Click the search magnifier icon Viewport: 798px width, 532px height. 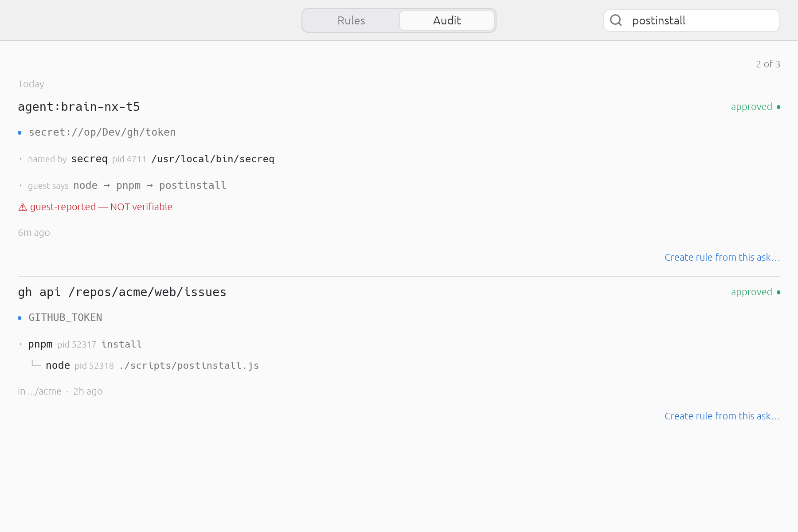pos(616,20)
